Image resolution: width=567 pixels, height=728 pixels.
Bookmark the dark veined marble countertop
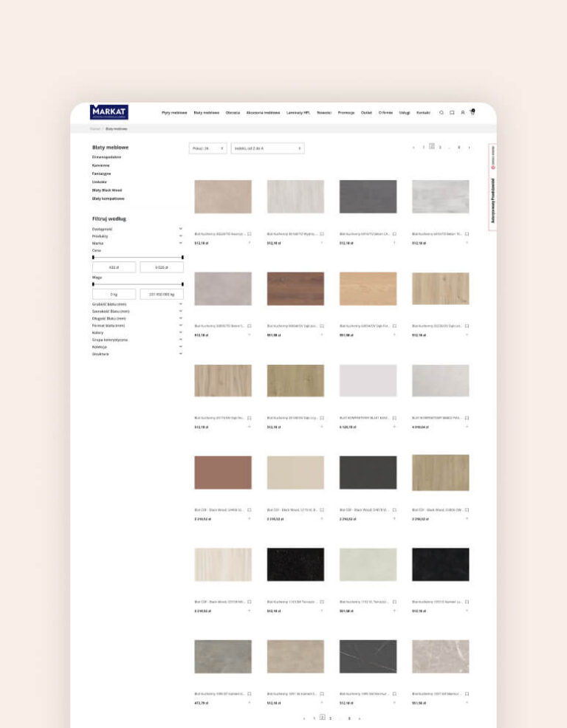click(394, 693)
